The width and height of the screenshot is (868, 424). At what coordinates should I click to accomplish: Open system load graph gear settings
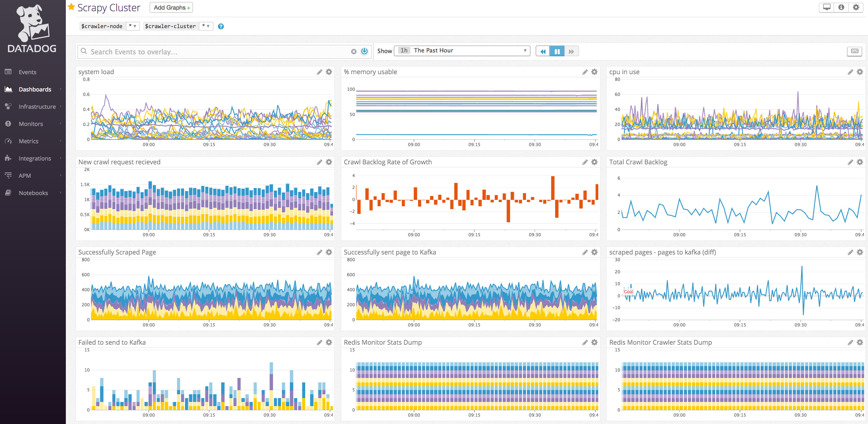329,72
